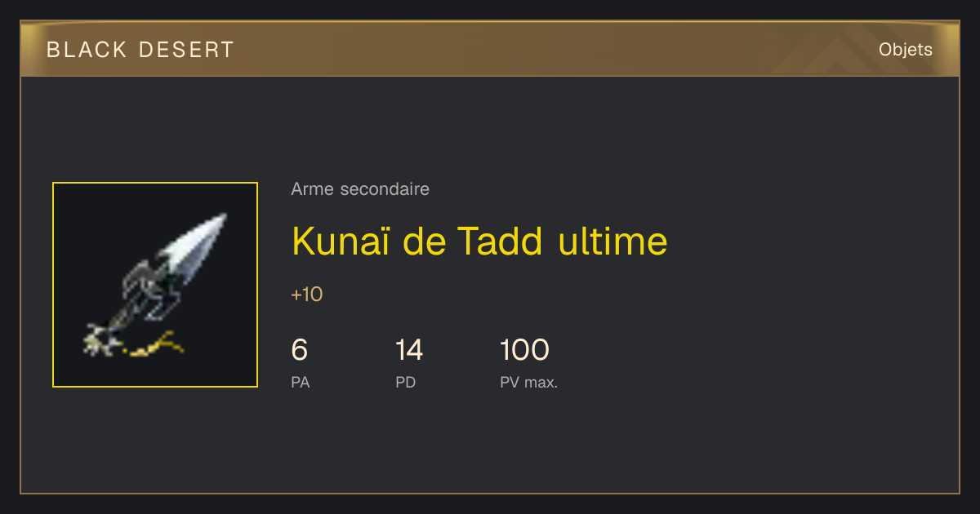Open the Objets section link
Image resolution: width=980 pixels, height=514 pixels.
905,50
